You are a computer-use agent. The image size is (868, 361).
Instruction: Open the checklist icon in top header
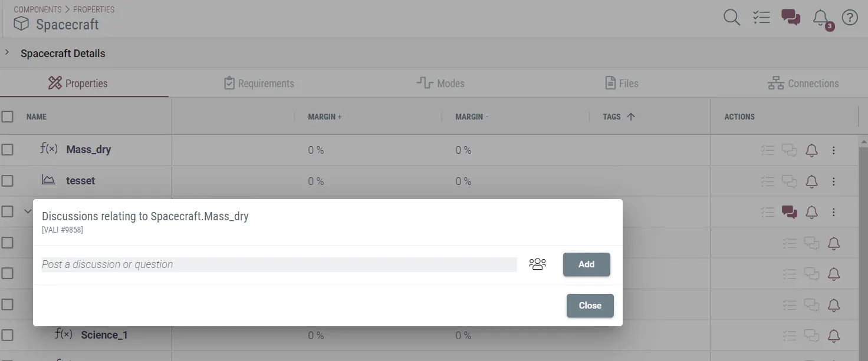click(761, 18)
